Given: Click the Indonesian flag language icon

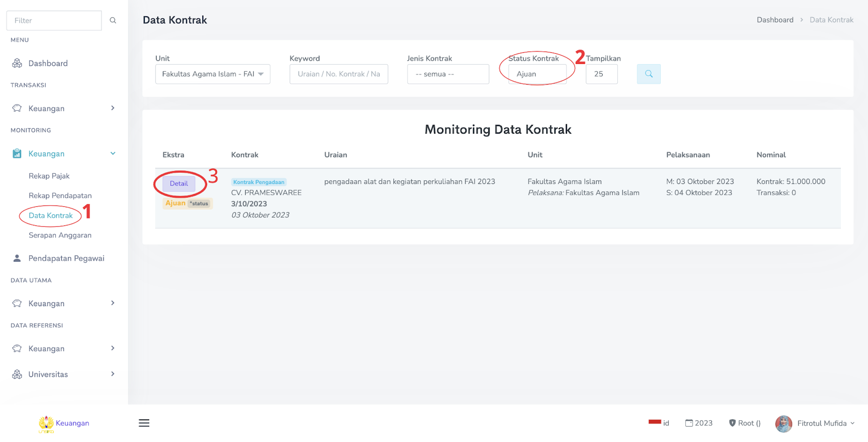Looking at the screenshot, I should point(654,422).
